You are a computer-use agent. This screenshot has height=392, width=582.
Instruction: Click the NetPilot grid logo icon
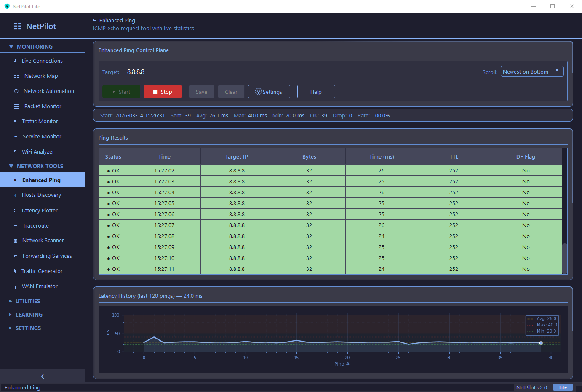point(18,26)
